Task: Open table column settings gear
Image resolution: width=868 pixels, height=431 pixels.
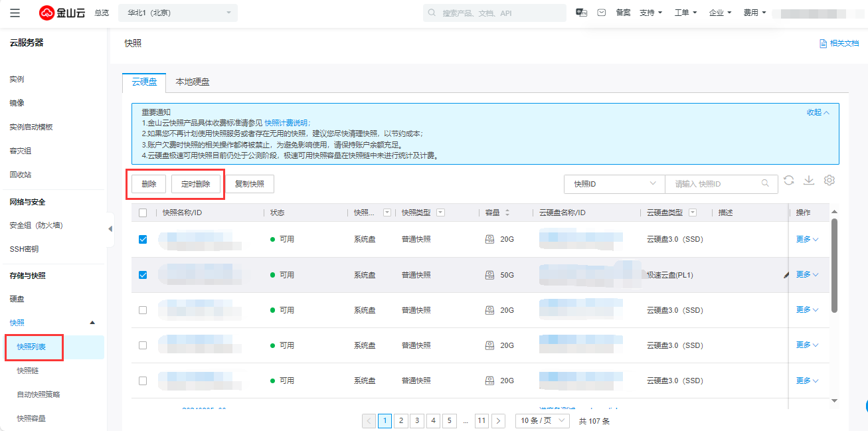Action: coord(829,181)
